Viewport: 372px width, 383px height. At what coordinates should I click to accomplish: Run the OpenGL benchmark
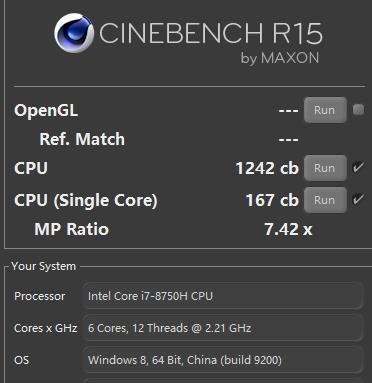point(325,110)
